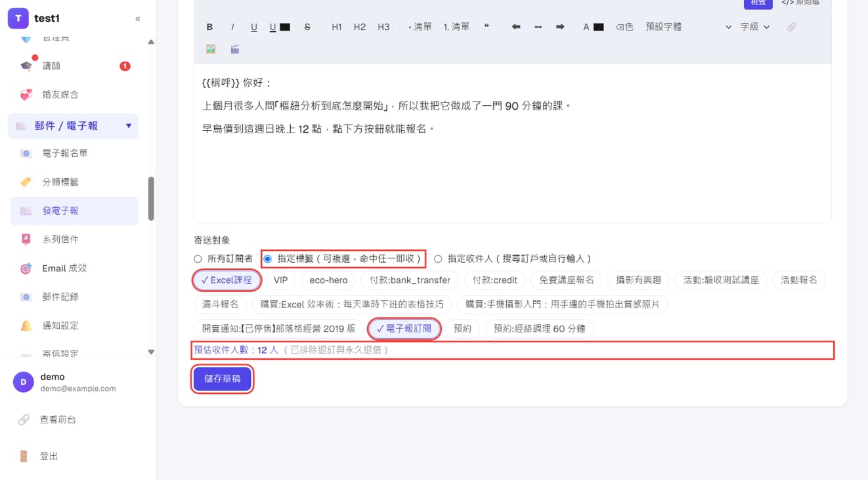Viewport: 868px width, 480px height.
Task: Open 電子報名單 in sidebar
Action: pos(74,153)
